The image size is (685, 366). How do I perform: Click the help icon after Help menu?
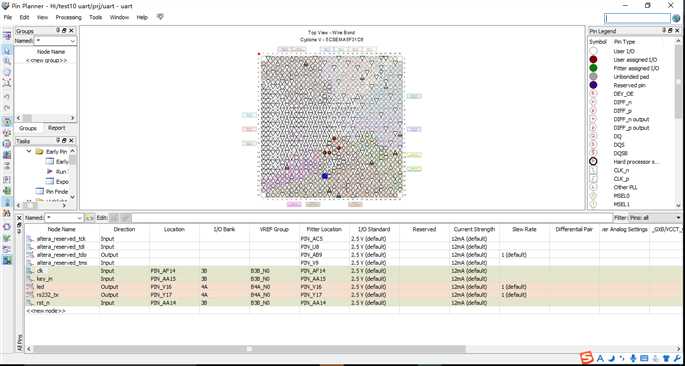[160, 17]
